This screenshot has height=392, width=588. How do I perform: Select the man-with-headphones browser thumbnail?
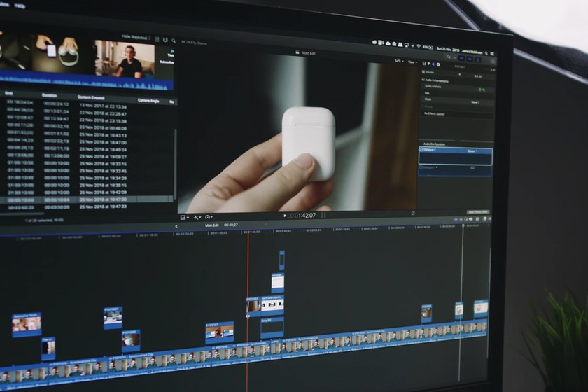point(124,59)
